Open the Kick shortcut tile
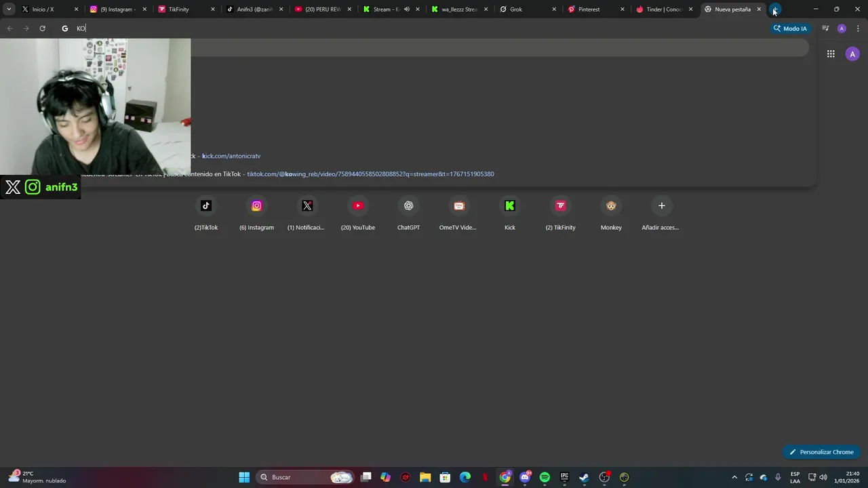This screenshot has height=488, width=868. 510,213
